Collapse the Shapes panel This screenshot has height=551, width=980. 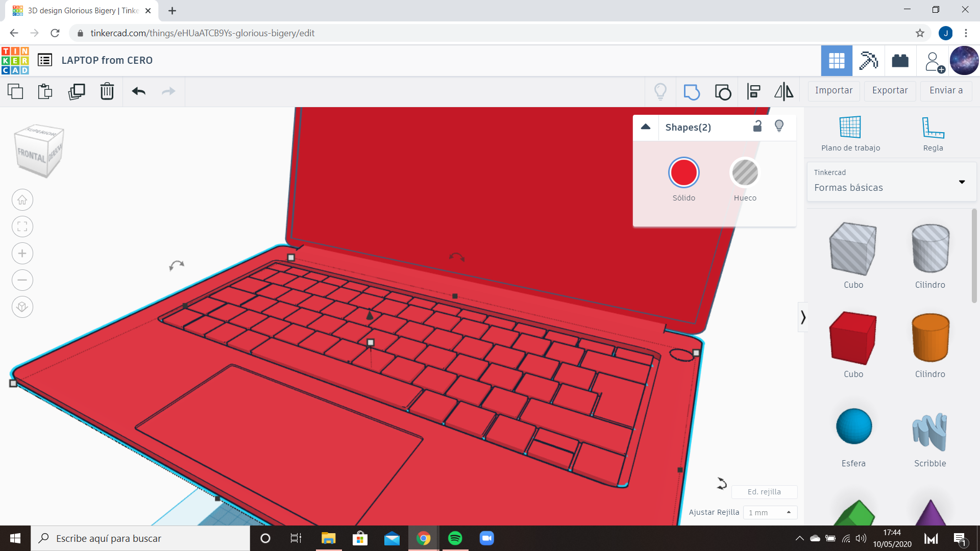click(646, 127)
